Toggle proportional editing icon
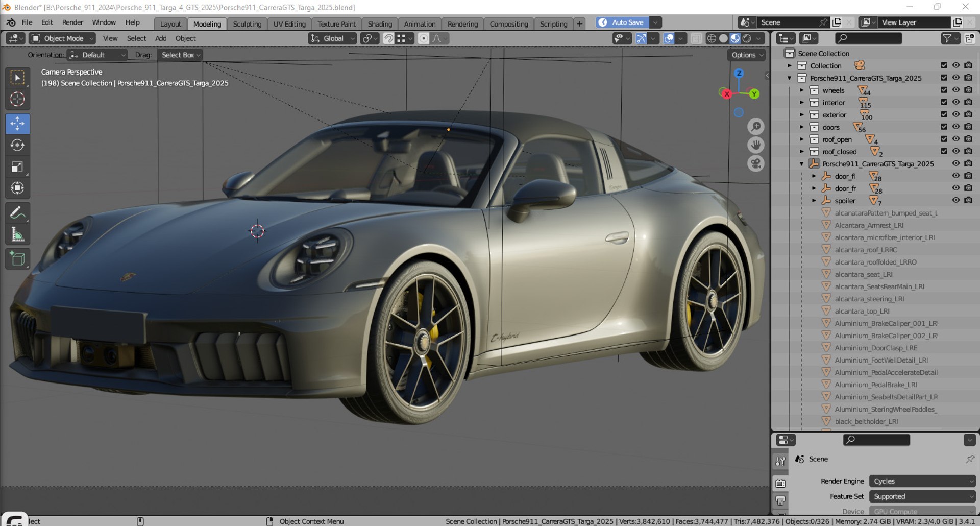Viewport: 980px width, 526px height. click(x=423, y=38)
